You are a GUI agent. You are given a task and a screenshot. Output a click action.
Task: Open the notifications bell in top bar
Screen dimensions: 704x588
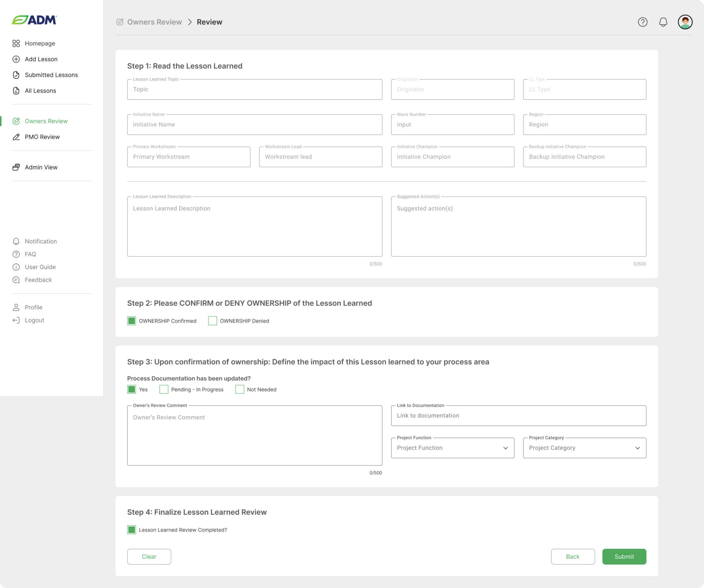click(663, 22)
